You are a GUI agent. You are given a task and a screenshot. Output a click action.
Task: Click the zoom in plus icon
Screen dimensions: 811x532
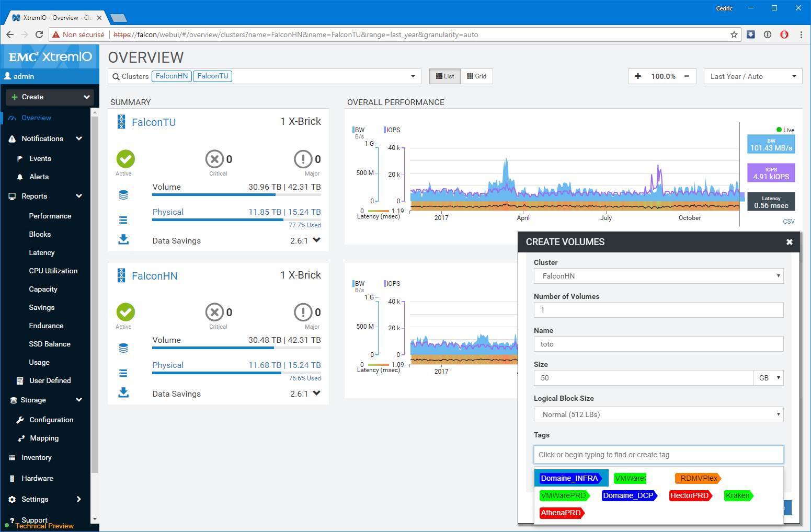(x=638, y=76)
